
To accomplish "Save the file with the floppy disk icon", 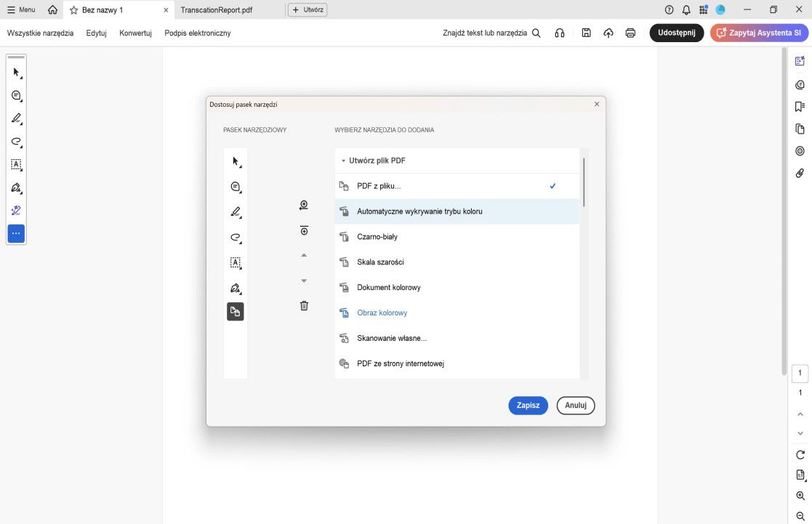I will pyautogui.click(x=586, y=33).
